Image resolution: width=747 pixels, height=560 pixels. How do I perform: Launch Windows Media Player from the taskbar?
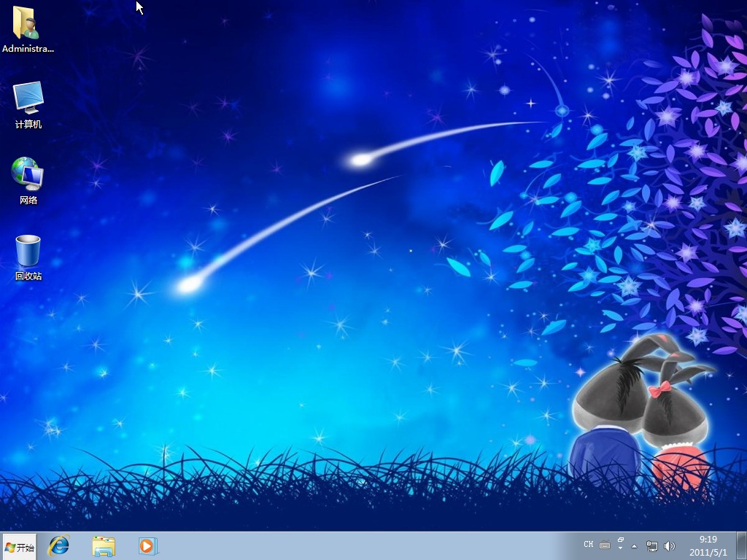click(147, 546)
